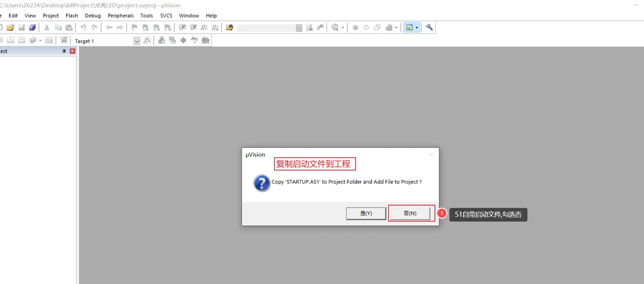The image size is (644, 284).
Task: Insert a breakpoint with the filled circle
Action: pos(355,27)
